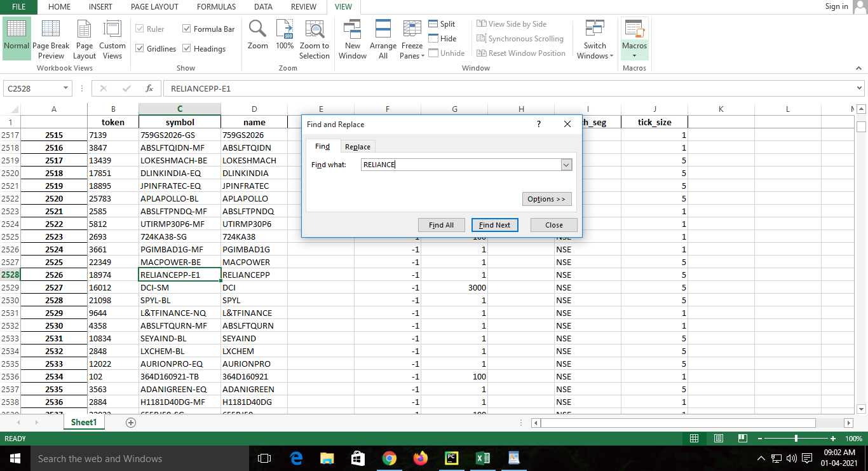Open the INSERT ribbon tab

100,7
